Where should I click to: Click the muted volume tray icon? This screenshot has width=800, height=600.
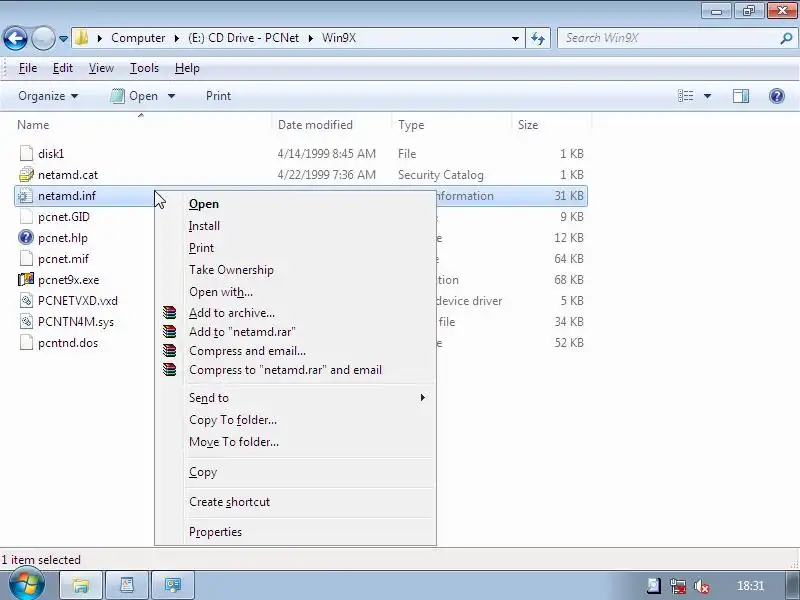coord(702,586)
